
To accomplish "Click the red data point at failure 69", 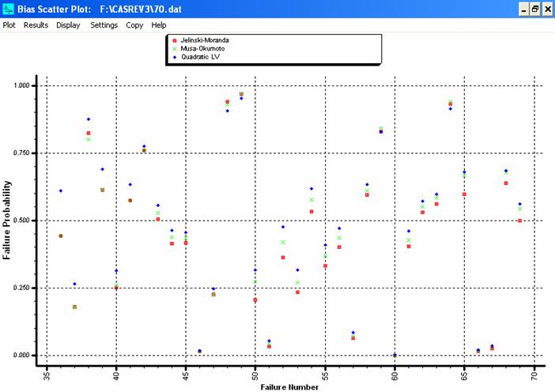I will (519, 220).
